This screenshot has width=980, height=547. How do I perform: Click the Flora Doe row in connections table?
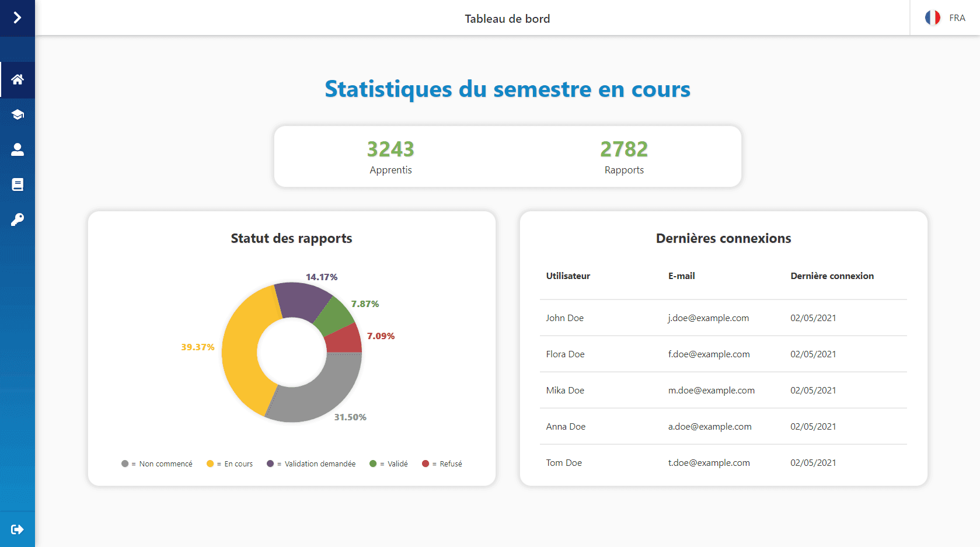[723, 354]
